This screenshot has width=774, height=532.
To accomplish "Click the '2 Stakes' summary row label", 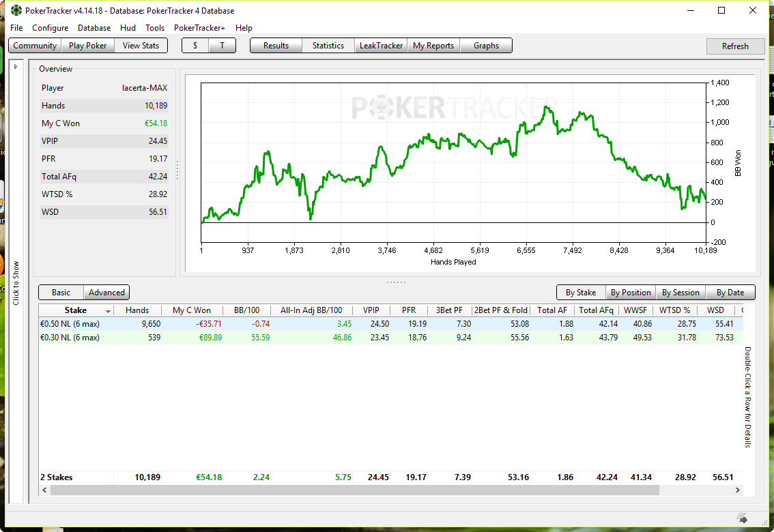I will click(x=56, y=477).
